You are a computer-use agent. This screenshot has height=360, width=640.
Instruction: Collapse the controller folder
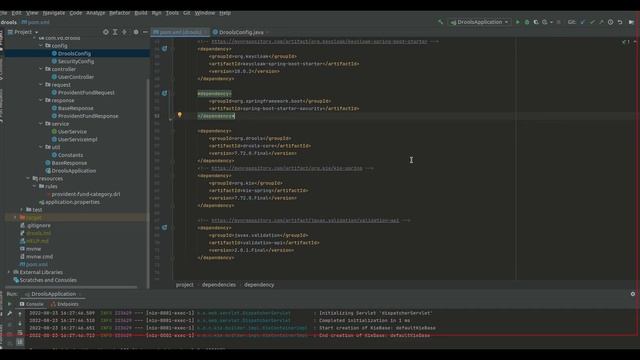[x=41, y=69]
